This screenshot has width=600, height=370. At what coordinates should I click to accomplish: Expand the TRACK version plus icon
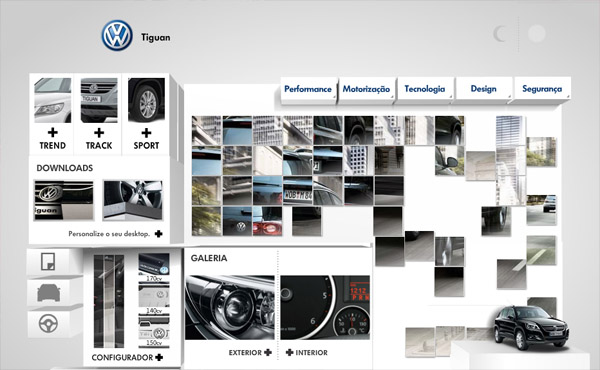click(99, 132)
